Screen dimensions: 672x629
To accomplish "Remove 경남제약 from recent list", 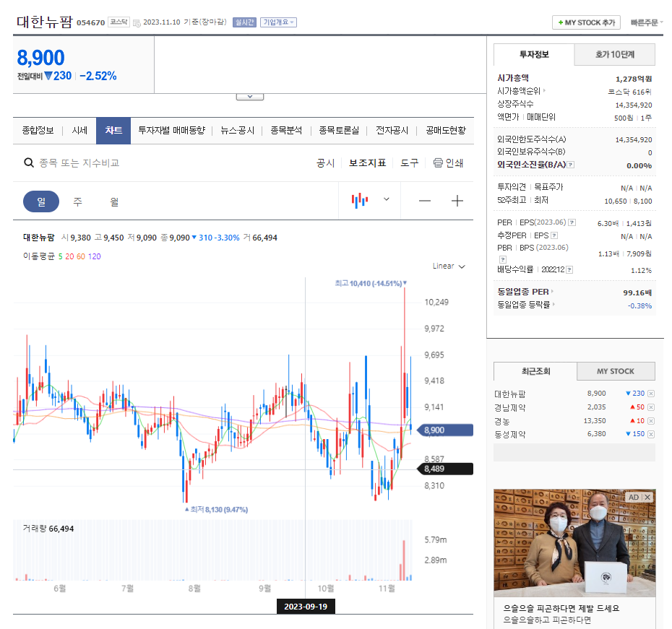I will click(x=651, y=407).
